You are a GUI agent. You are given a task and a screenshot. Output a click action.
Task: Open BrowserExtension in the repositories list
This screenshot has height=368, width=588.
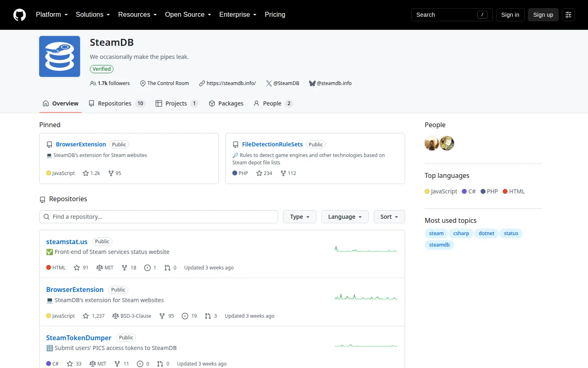click(x=75, y=289)
